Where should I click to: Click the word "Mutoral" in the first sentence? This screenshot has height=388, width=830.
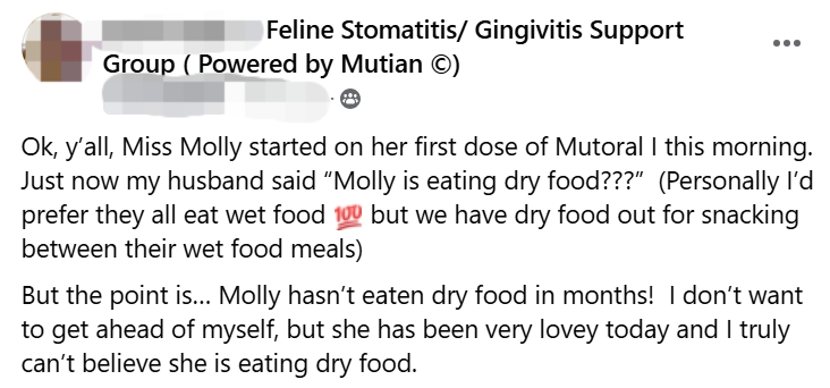click(x=599, y=148)
